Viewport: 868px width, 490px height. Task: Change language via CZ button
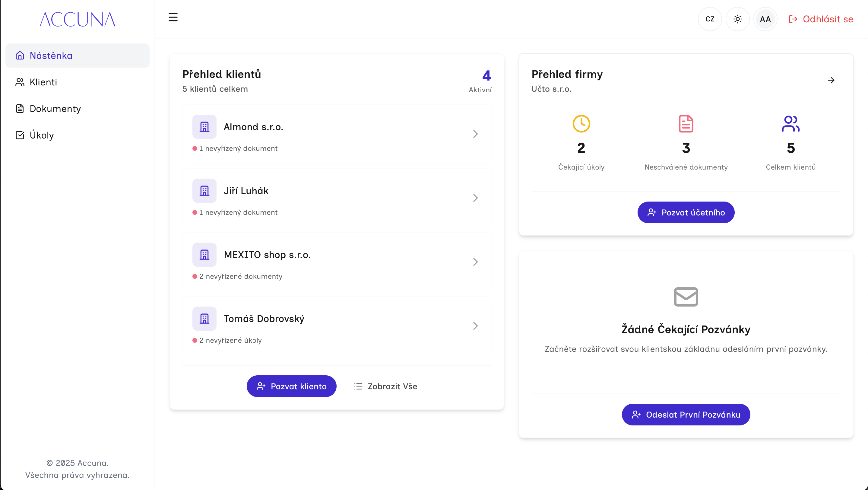pyautogui.click(x=710, y=19)
